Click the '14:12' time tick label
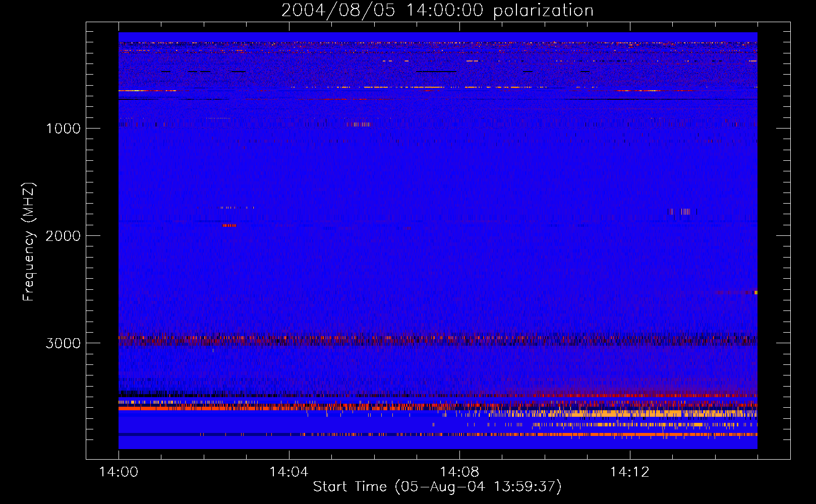 tap(629, 472)
